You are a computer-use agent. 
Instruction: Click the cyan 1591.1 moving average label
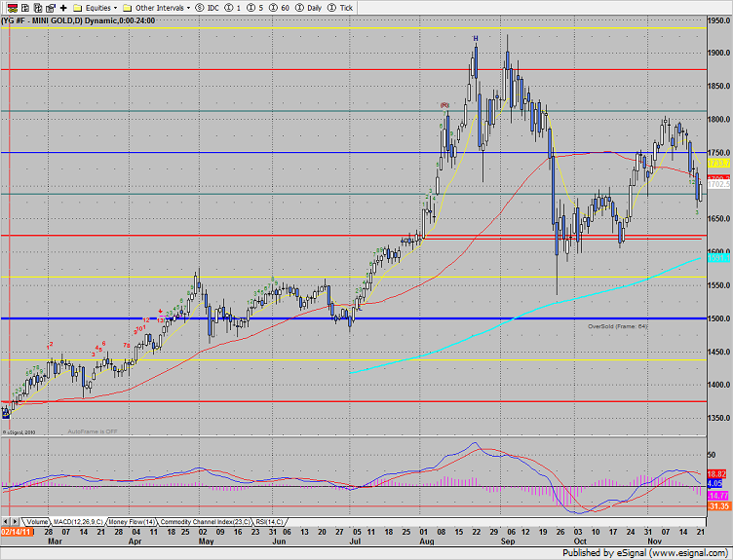pos(718,258)
